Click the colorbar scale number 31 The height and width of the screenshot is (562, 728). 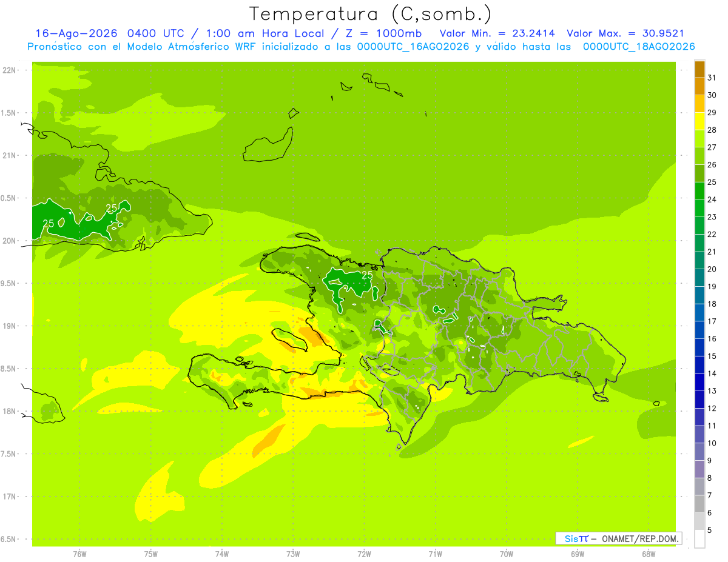(712, 78)
